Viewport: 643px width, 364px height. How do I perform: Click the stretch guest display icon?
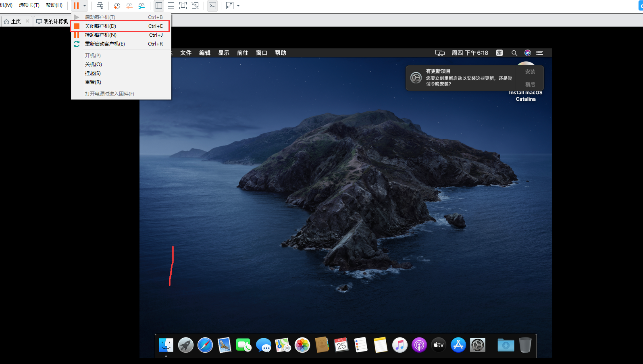[x=230, y=6]
